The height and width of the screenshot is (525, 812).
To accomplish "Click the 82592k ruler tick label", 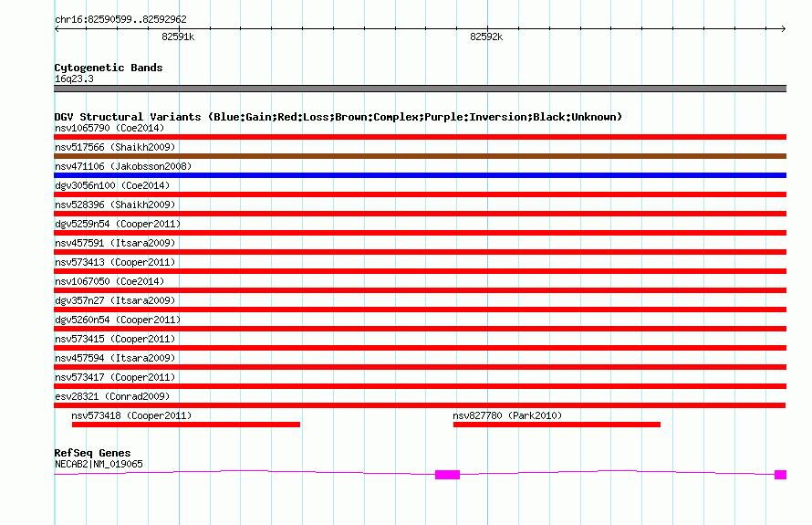I will point(486,37).
